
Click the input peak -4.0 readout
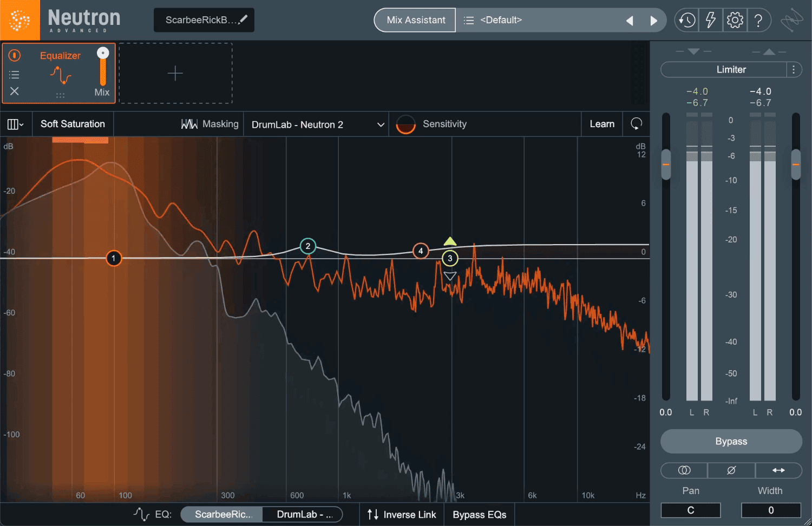[697, 91]
